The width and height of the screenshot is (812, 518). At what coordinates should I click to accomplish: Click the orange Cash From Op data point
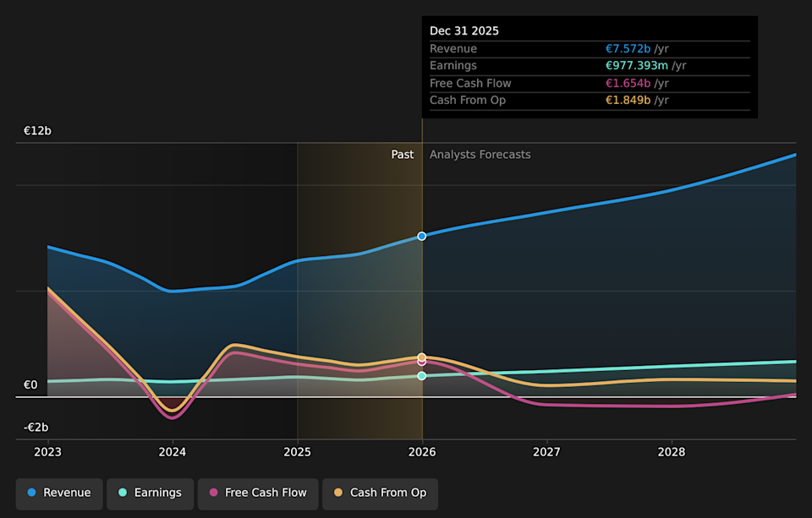pos(422,357)
